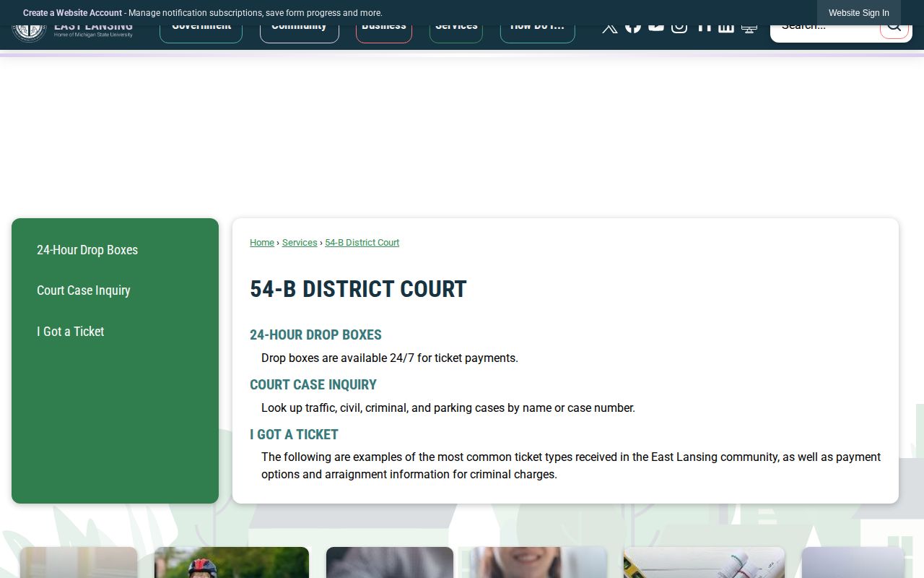The width and height of the screenshot is (924, 578).
Task: Select 24-Hour Drop Boxes in sidebar
Action: point(87,250)
